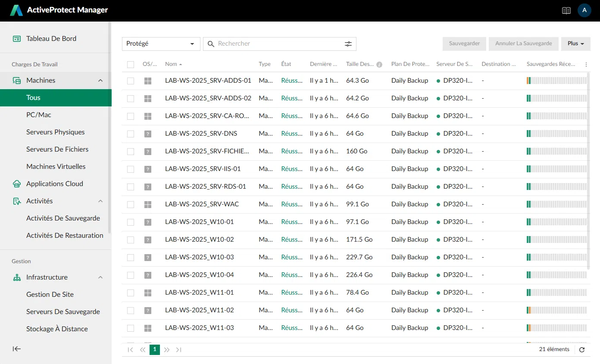
Task: Open column options three-dot menu
Action: pyautogui.click(x=586, y=65)
